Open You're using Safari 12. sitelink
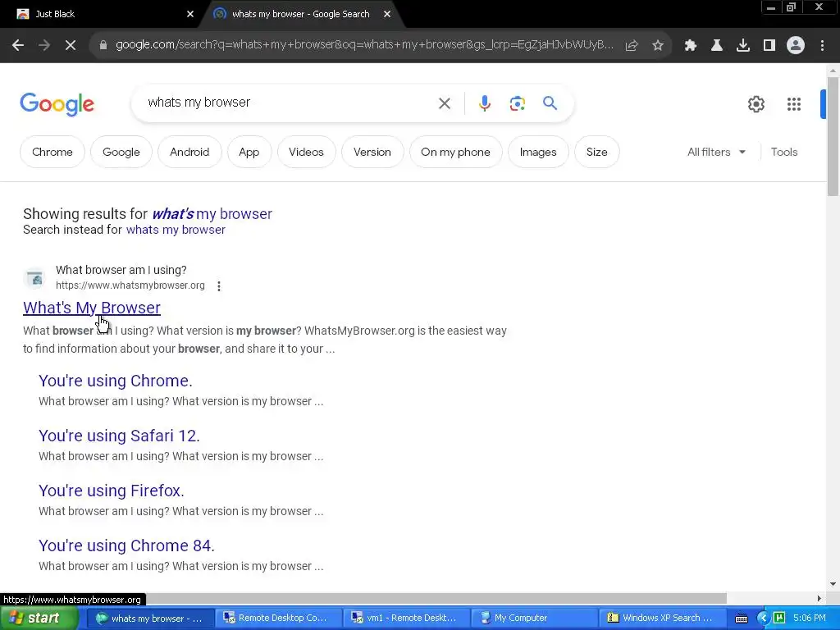840x630 pixels. (x=119, y=436)
